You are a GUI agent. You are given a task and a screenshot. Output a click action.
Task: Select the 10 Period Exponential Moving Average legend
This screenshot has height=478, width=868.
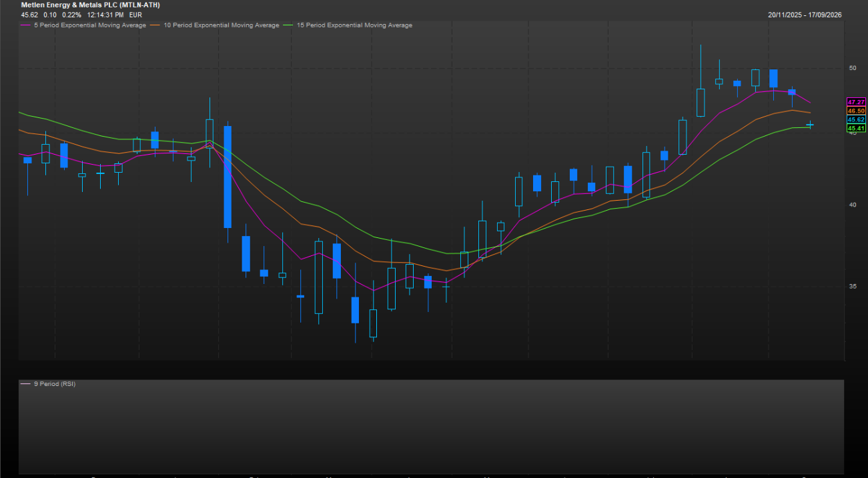click(x=221, y=25)
